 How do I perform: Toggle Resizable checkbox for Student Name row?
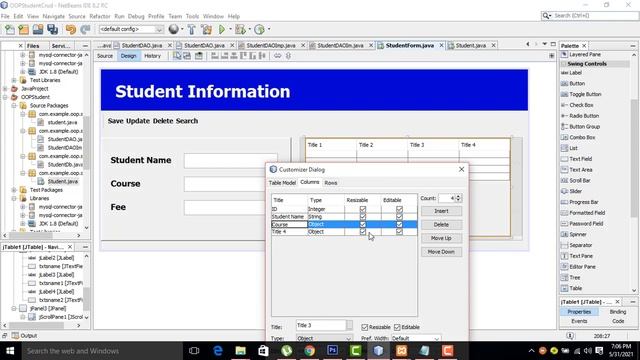tap(362, 216)
